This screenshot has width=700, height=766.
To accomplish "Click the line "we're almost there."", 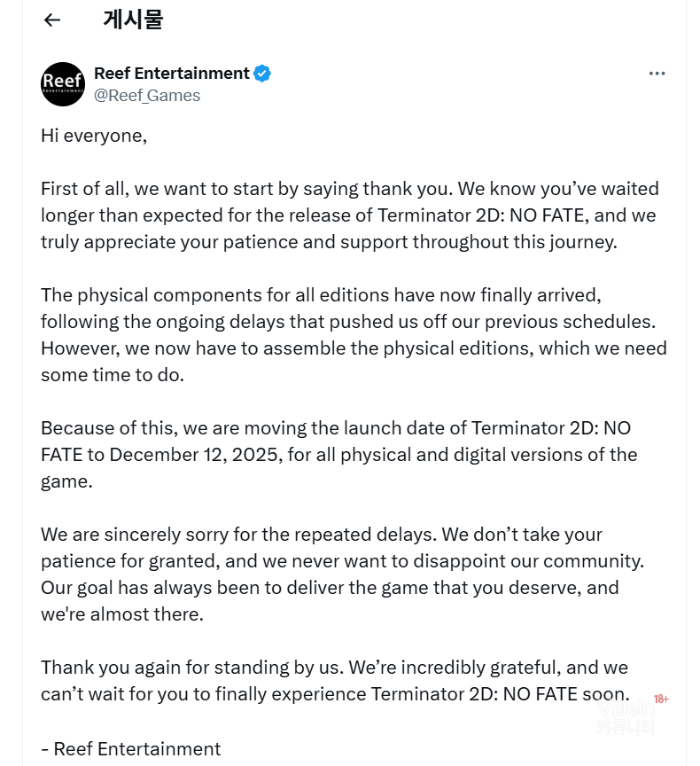I will coord(122,614).
